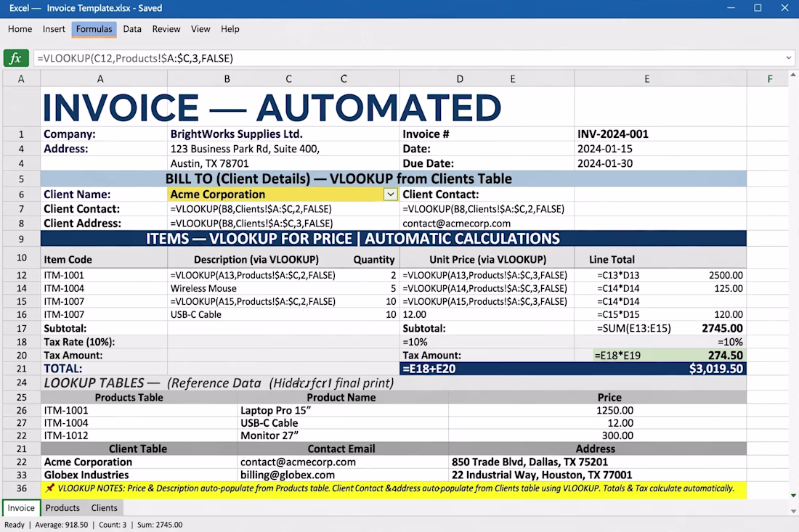Screen dimensions: 799x532
Task: Open the Review menu
Action: [166, 29]
